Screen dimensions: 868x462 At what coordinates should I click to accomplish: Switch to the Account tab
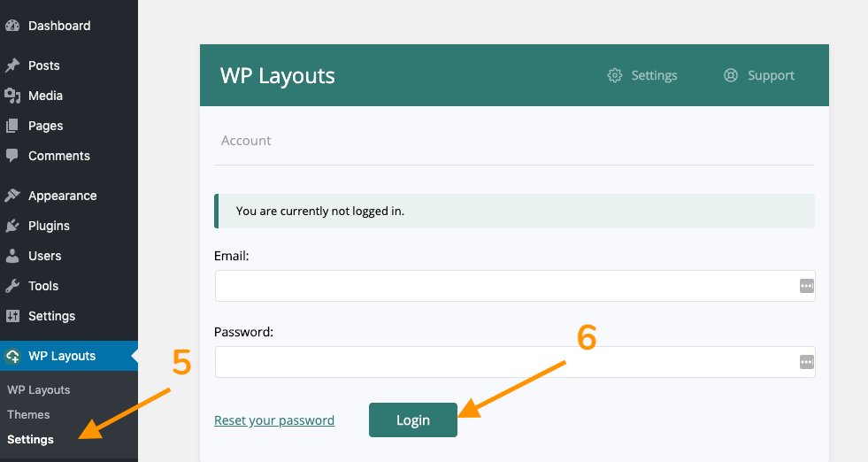pos(246,141)
